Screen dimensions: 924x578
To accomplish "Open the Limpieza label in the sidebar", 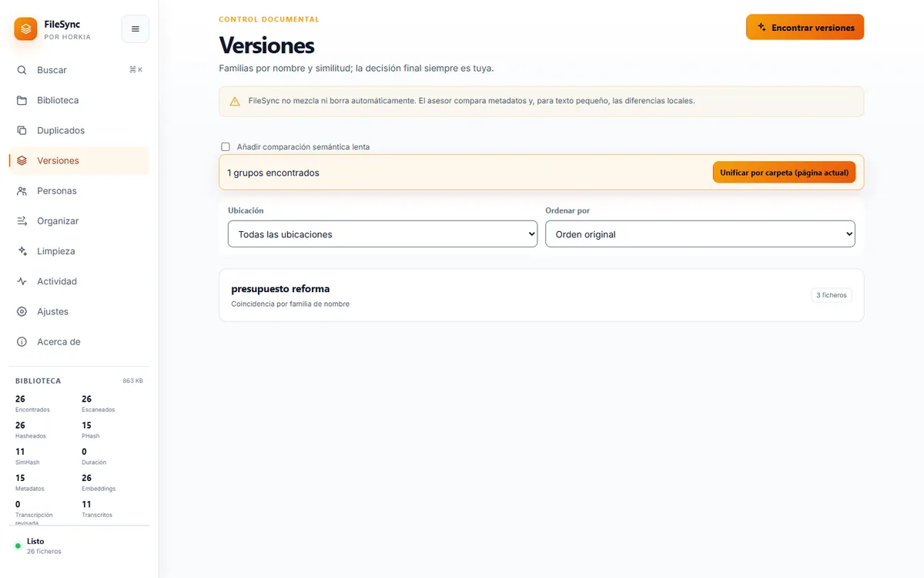I will [56, 251].
